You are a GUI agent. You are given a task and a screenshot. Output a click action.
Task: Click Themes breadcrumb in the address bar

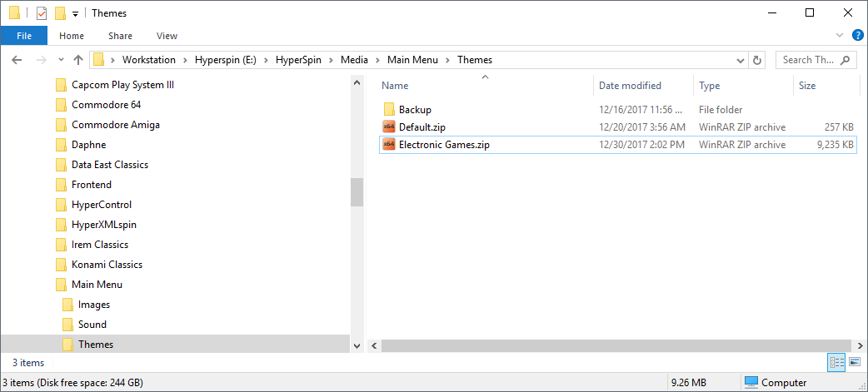(475, 60)
